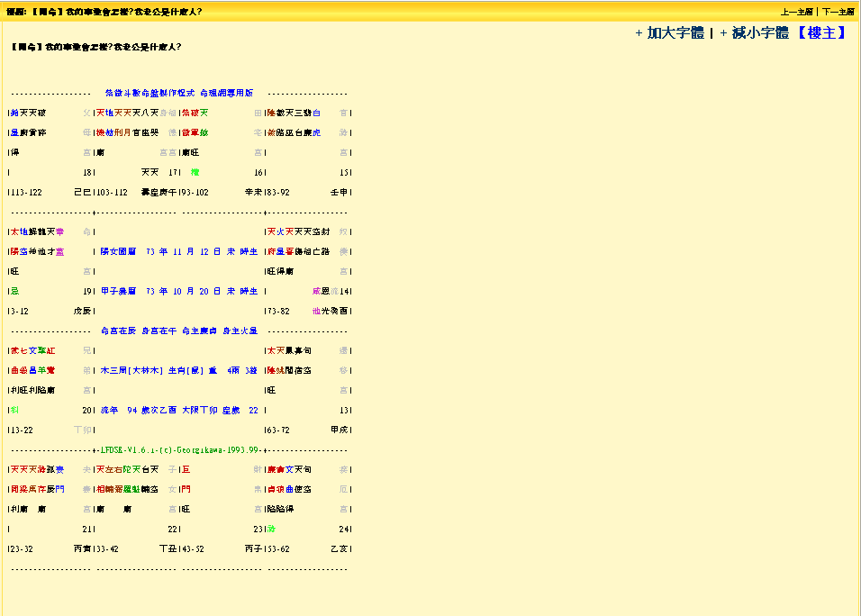Increase font size with 加大字體

[669, 33]
